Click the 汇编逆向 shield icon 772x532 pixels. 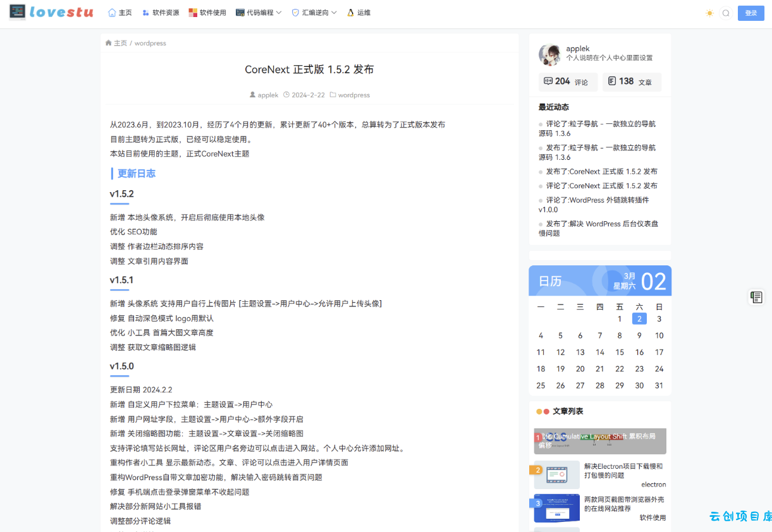coord(295,13)
